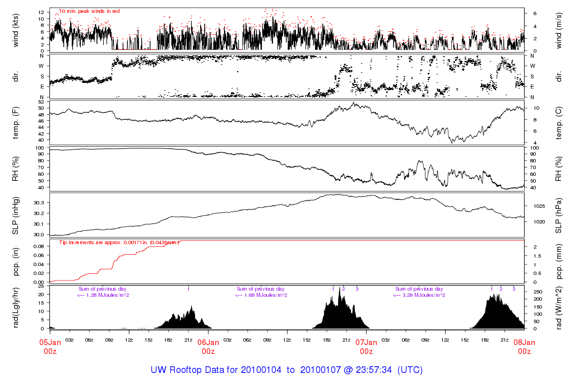
Task: Click the 'wind (kts)' axis label
Action: [x=16, y=30]
